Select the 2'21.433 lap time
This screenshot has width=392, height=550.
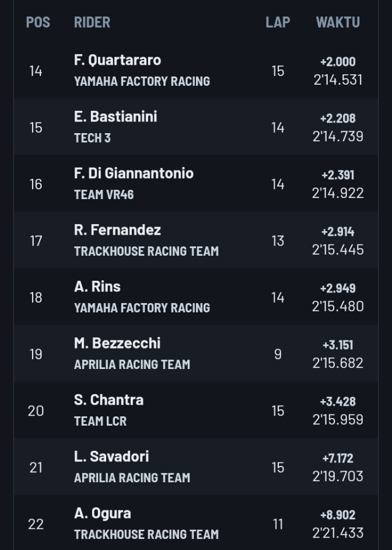pyautogui.click(x=338, y=532)
